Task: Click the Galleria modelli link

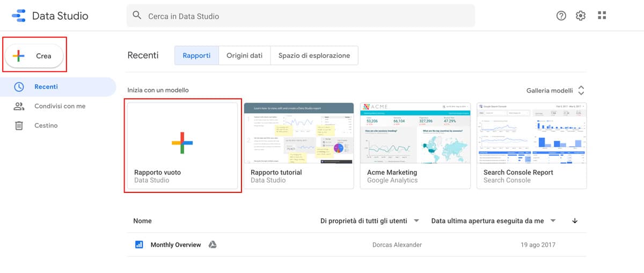Action: [550, 90]
